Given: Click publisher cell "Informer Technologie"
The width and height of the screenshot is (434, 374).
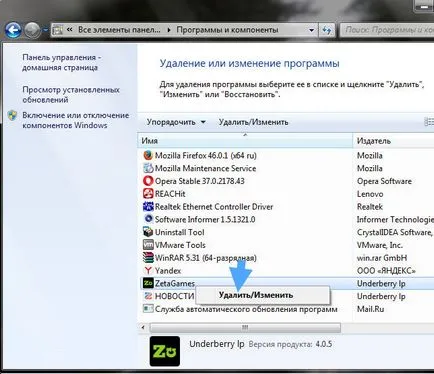Looking at the screenshot, I should tap(395, 219).
